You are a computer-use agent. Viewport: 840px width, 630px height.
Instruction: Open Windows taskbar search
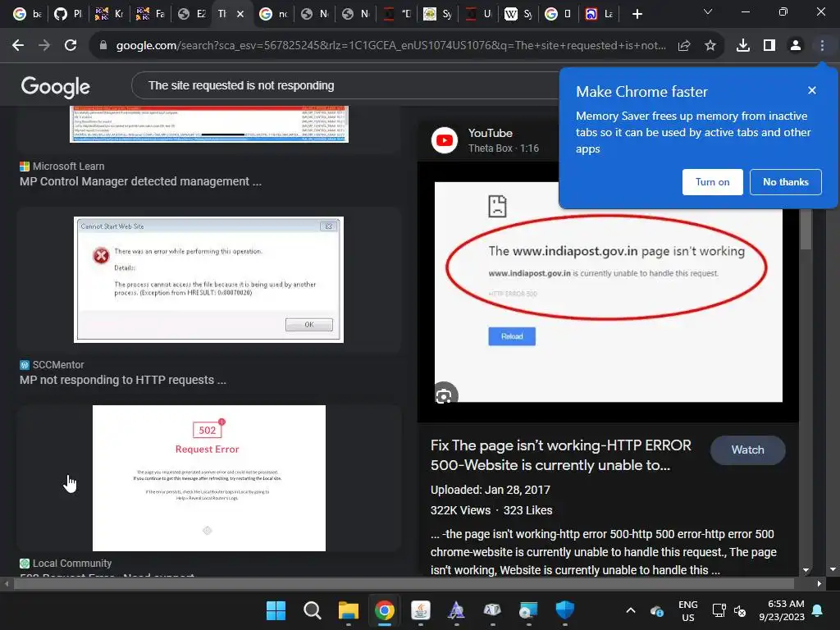pyautogui.click(x=312, y=610)
